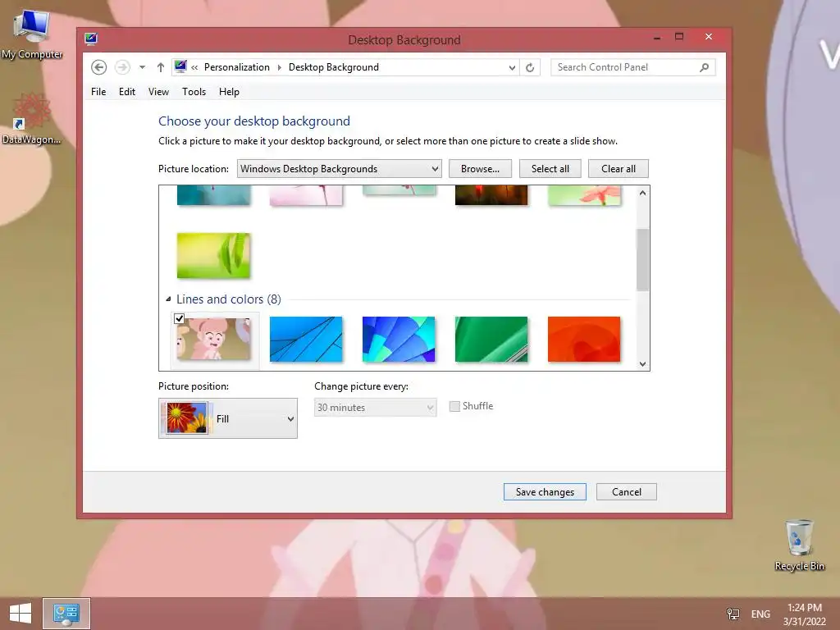The width and height of the screenshot is (840, 630).
Task: Expand the arrow after Personalization breadcrumb
Action: [x=279, y=67]
